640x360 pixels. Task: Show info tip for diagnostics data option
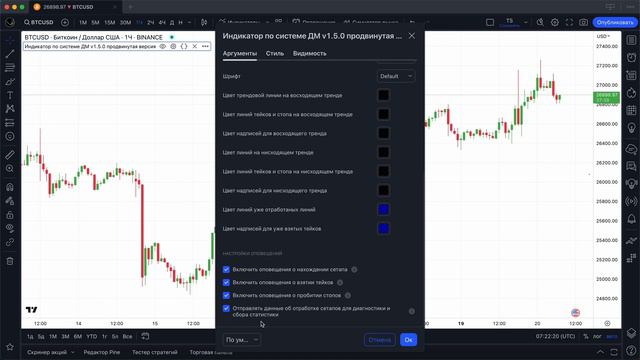tap(411, 311)
